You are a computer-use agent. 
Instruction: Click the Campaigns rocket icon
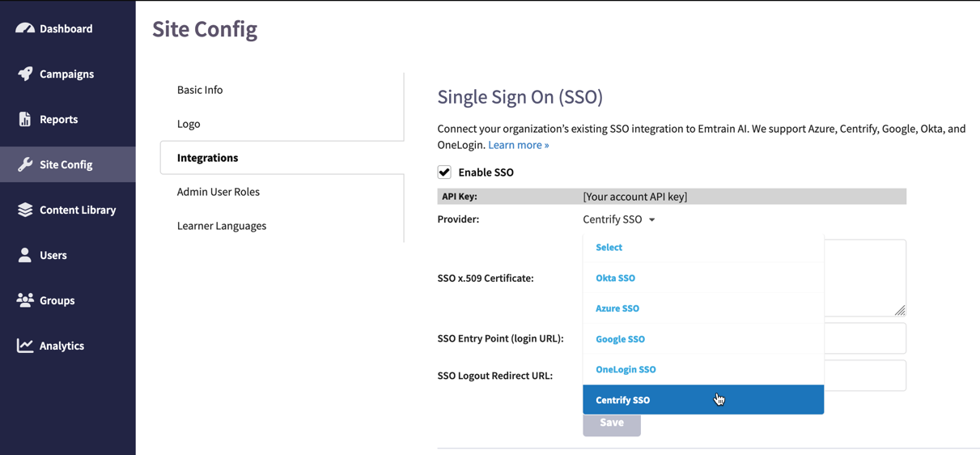25,74
